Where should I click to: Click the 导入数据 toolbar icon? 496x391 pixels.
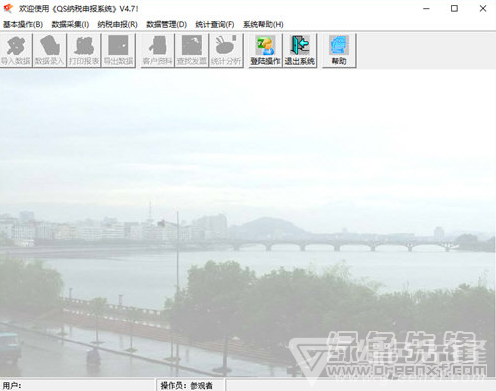coord(16,51)
